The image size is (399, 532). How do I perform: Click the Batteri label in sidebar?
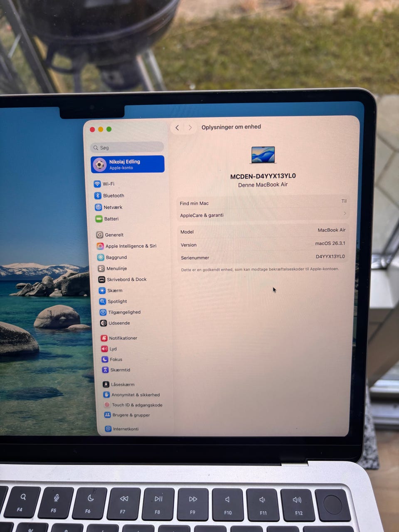tap(111, 219)
